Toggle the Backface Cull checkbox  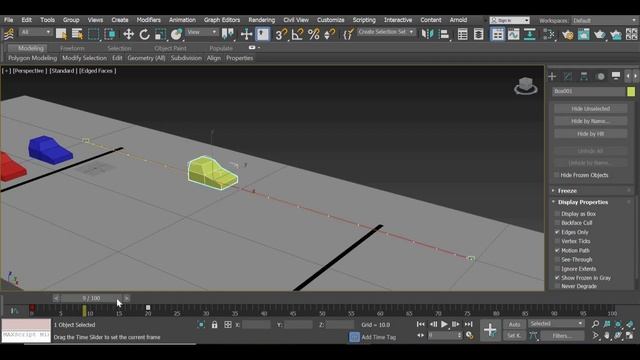(x=557, y=223)
